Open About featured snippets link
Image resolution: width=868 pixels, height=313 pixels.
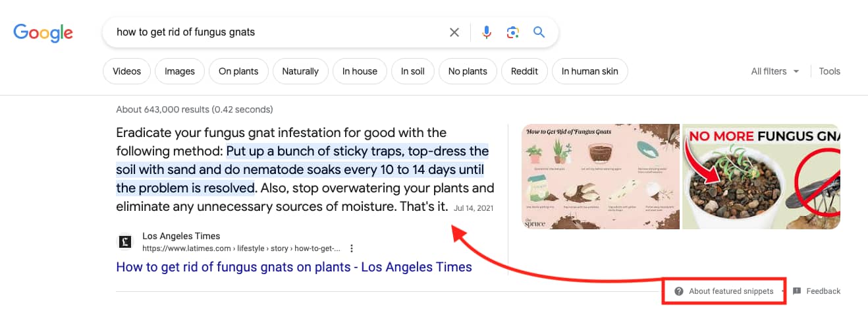tap(731, 291)
